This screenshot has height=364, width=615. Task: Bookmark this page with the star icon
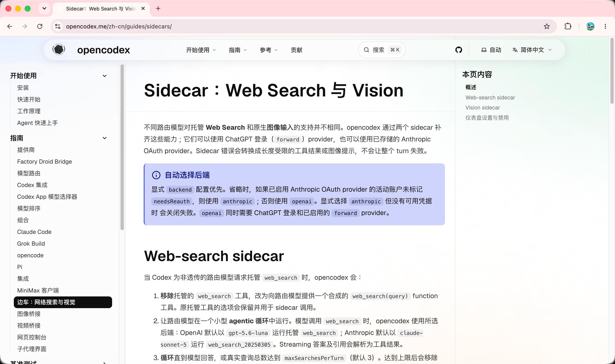547,26
